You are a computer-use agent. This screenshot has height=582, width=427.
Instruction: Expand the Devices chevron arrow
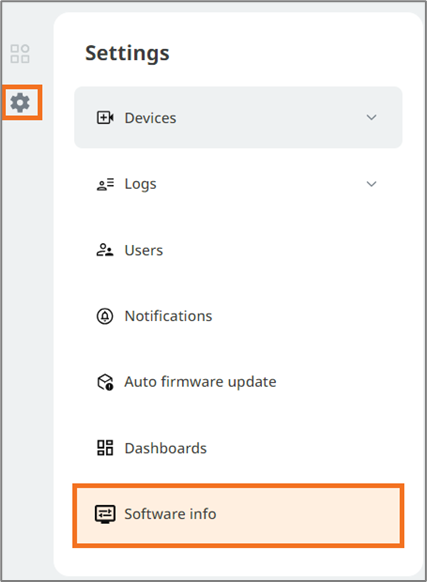(x=371, y=118)
